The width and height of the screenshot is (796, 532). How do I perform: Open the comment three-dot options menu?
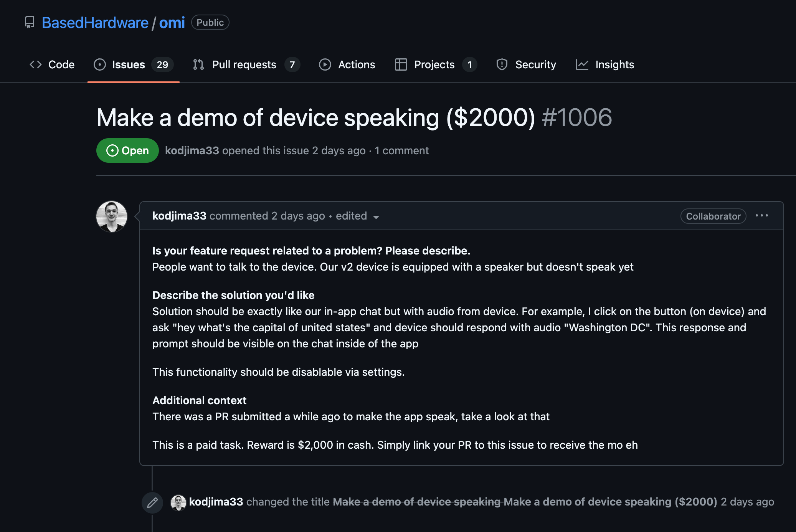(x=761, y=216)
